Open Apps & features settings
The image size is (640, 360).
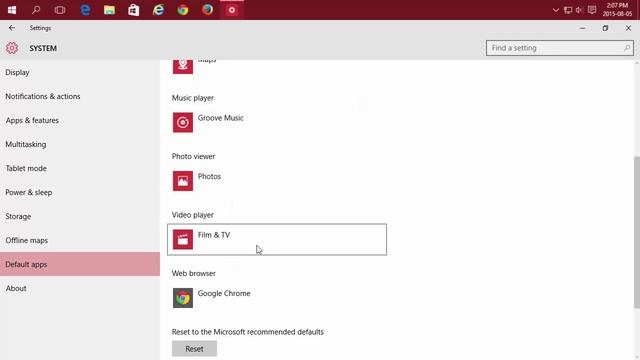point(80,120)
